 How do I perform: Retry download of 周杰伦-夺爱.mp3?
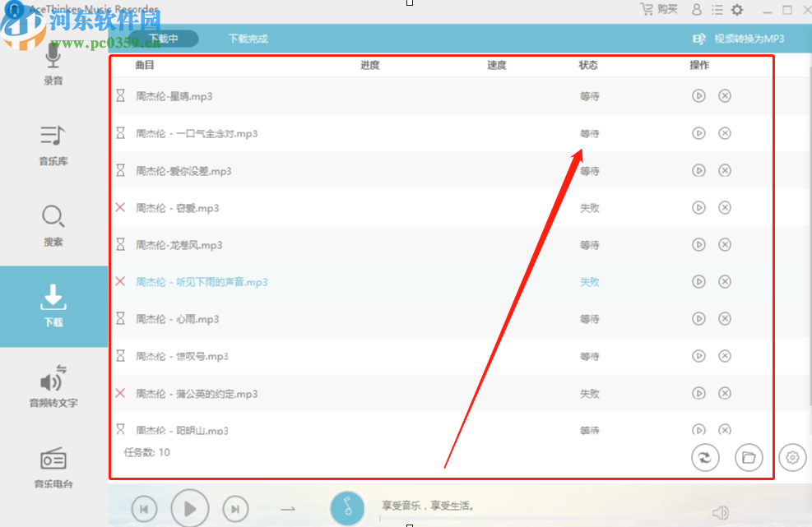pos(698,207)
